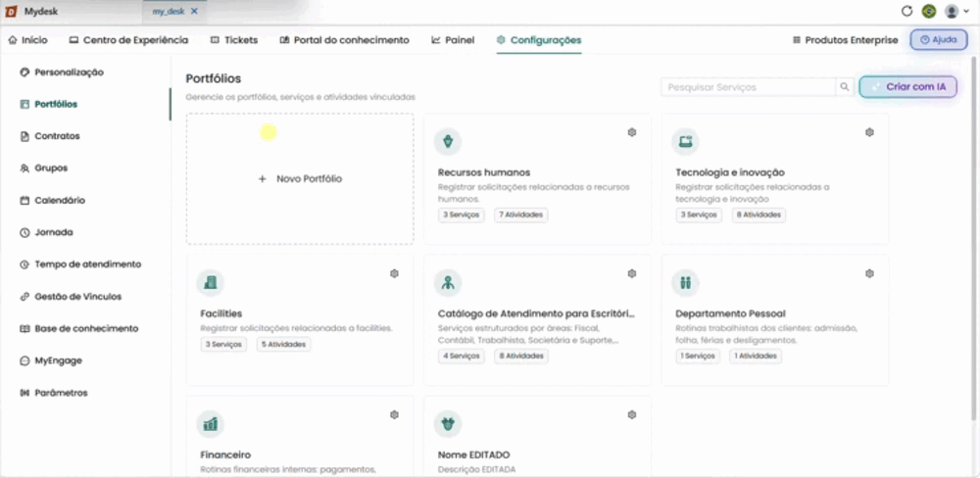Click the Recursos humanos portfolio icon
Screen dimensions: 980x478
[448, 142]
